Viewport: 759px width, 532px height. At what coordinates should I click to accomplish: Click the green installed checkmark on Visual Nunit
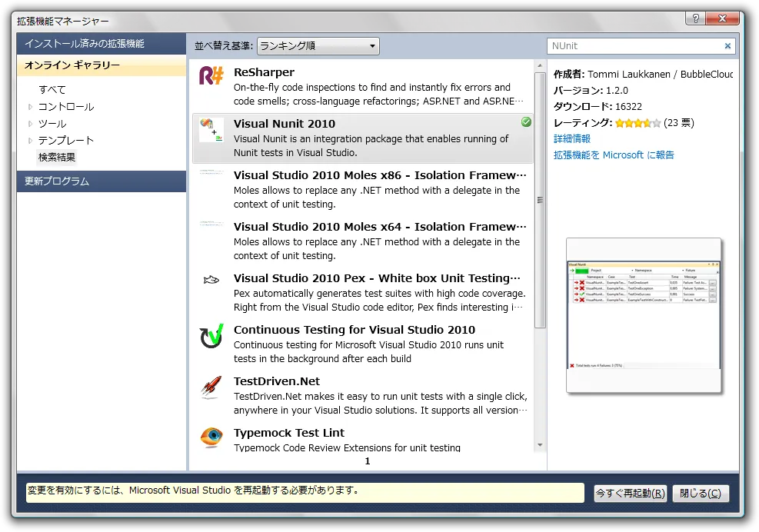[526, 122]
